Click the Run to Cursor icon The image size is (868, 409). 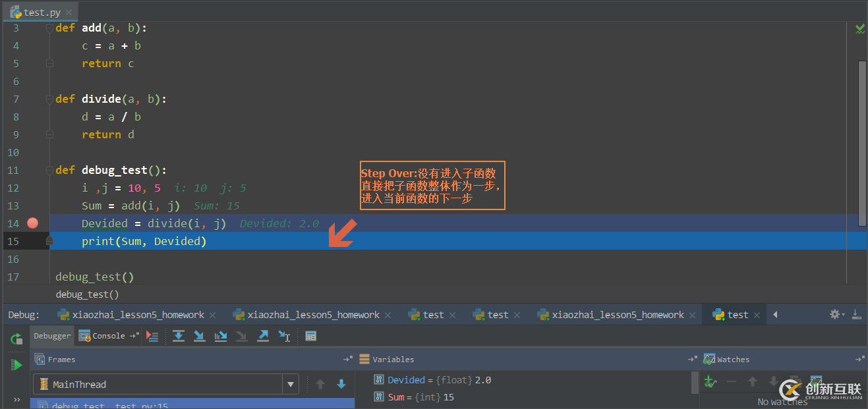[284, 336]
